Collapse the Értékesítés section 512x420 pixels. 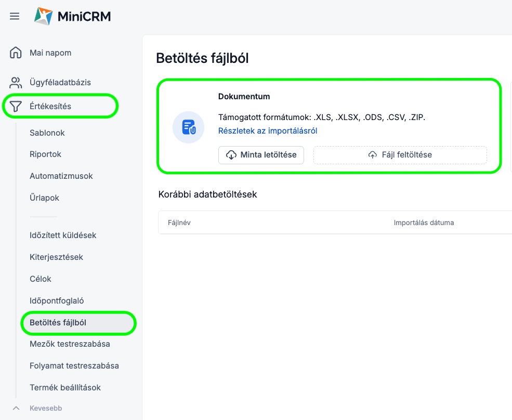(x=50, y=107)
